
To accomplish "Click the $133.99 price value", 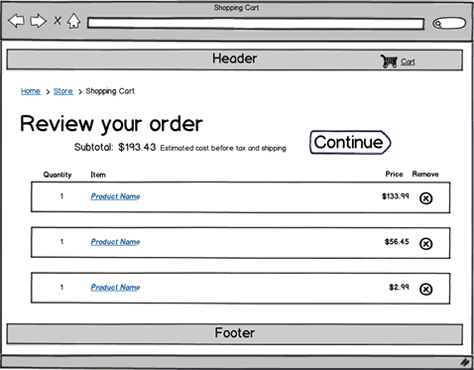I will pos(395,196).
